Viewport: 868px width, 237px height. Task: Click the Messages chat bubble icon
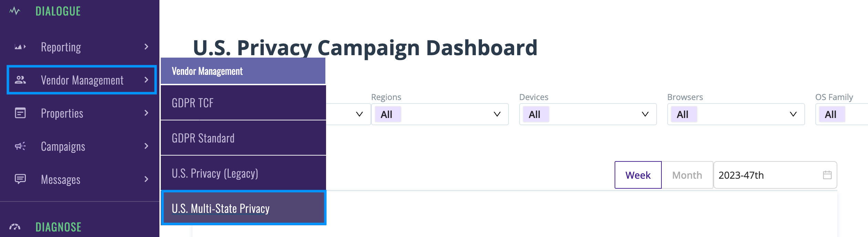(x=20, y=179)
